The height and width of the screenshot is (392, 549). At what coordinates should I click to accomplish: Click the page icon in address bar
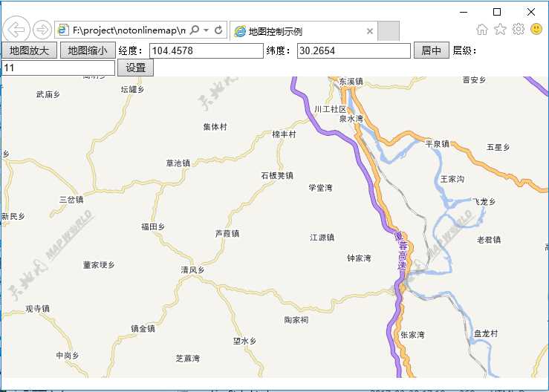(63, 30)
